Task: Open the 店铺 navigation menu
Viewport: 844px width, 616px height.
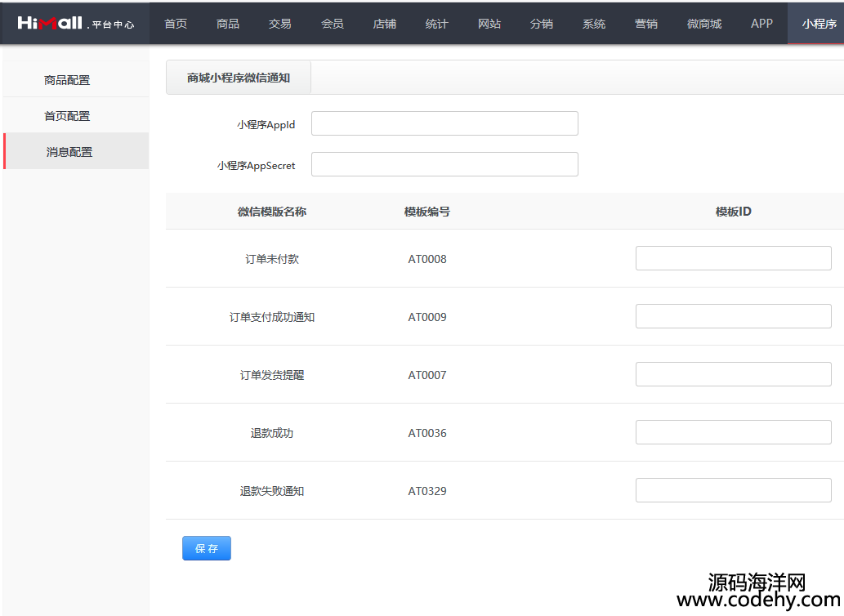Action: pos(385,24)
